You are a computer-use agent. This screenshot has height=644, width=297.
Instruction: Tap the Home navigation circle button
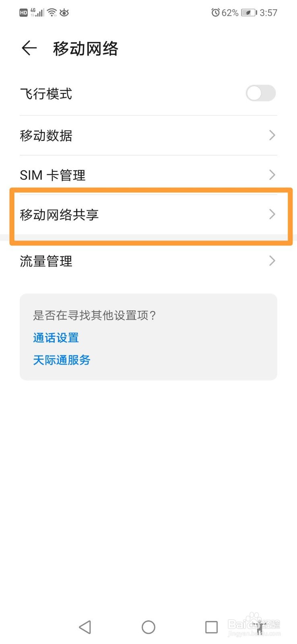point(148,627)
